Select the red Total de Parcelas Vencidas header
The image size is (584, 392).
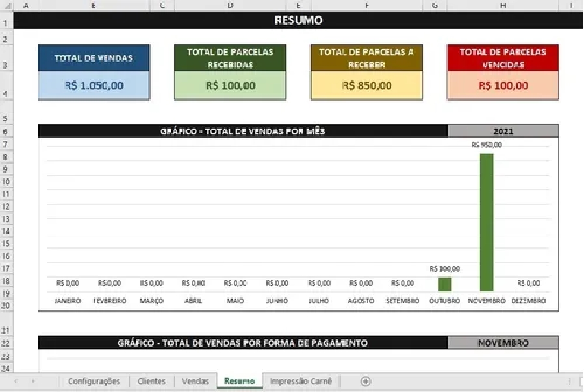tap(503, 58)
